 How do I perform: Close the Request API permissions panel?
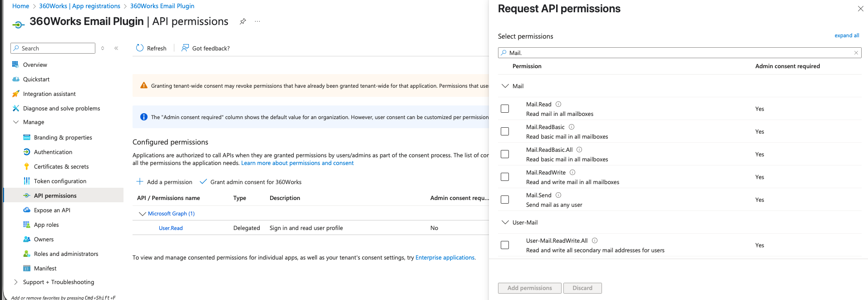(x=860, y=9)
